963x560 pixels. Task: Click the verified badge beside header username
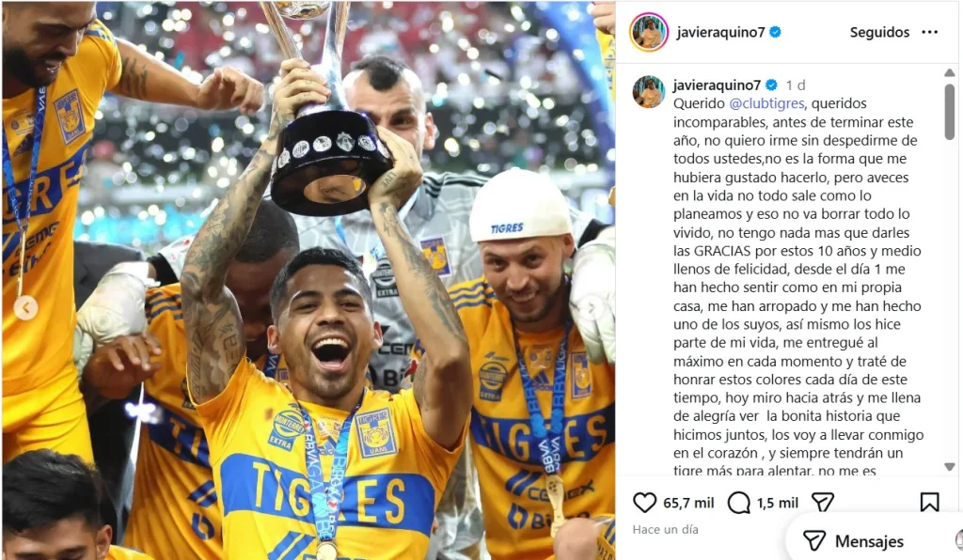coord(776,32)
